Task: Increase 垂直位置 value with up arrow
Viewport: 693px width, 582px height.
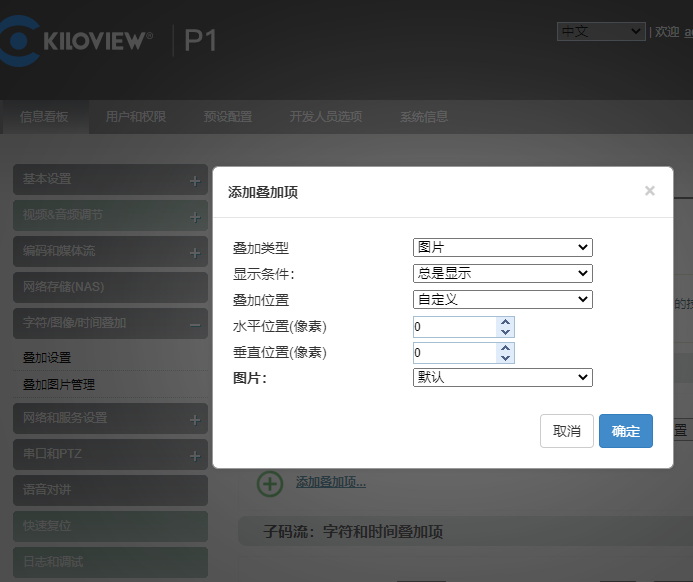Action: click(505, 348)
